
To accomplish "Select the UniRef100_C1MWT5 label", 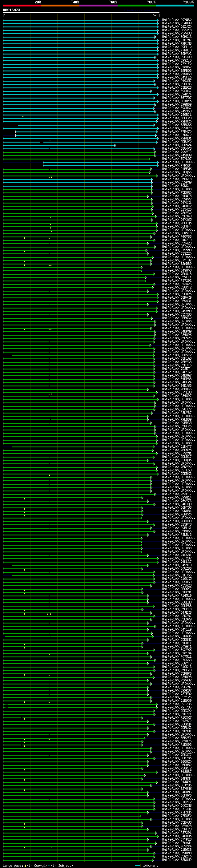I will click(x=176, y=196).
